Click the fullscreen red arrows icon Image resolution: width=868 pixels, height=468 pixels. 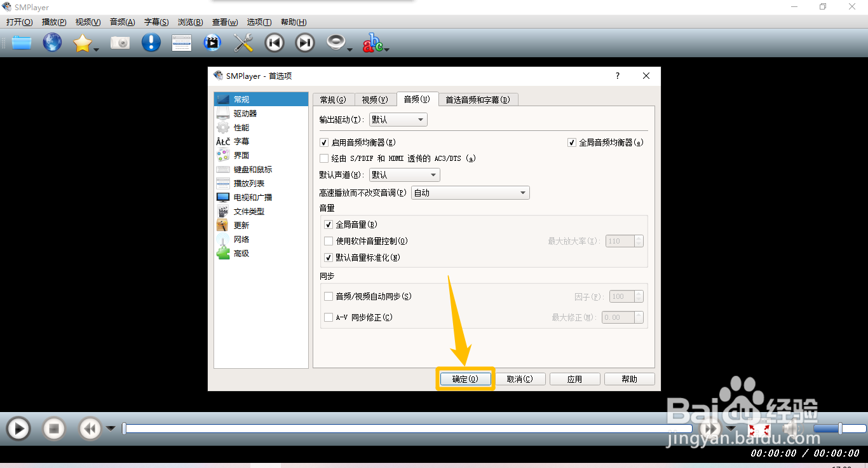tap(759, 430)
